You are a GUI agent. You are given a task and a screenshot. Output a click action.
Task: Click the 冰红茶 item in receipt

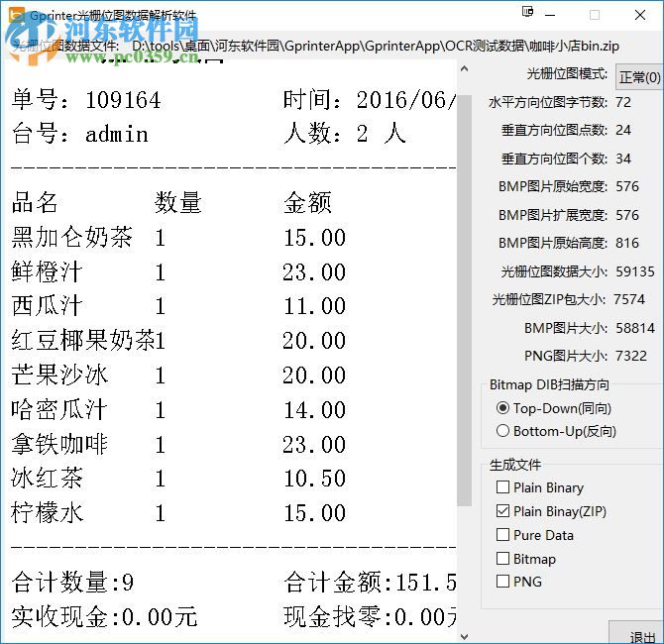47,478
